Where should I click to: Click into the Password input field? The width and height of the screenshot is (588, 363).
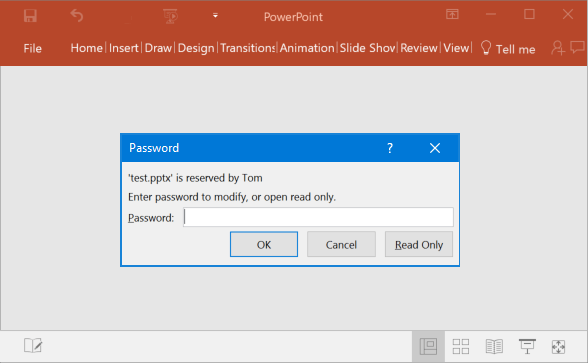pos(318,217)
